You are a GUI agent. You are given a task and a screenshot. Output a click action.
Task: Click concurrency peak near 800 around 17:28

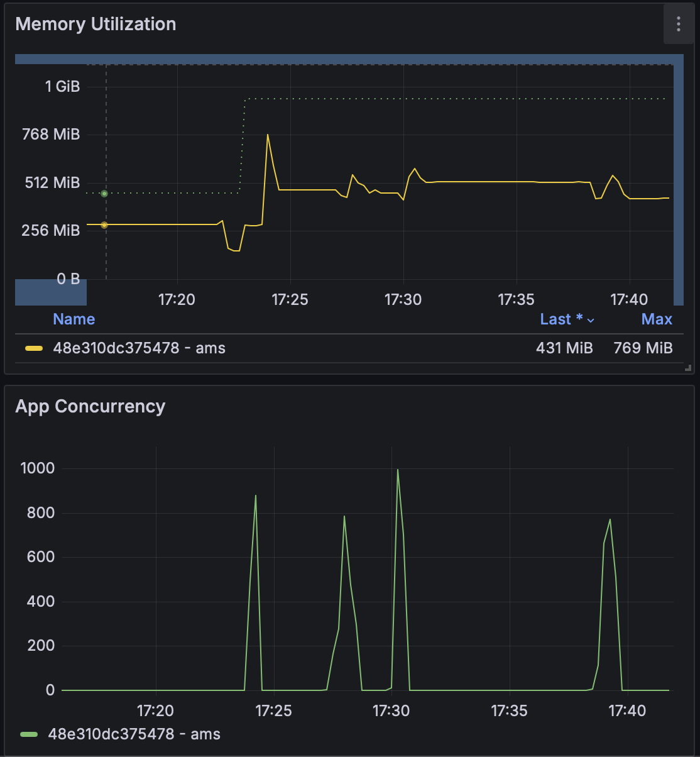tap(344, 516)
